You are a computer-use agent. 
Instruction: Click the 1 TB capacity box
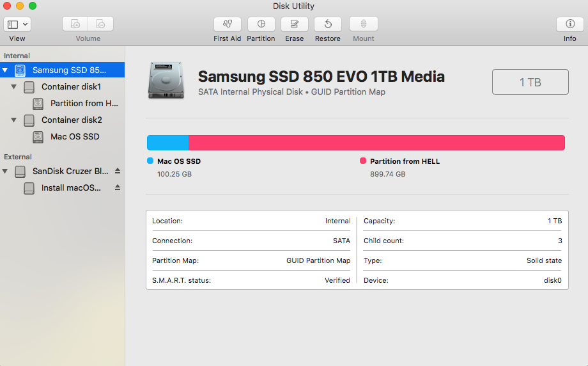pyautogui.click(x=530, y=82)
